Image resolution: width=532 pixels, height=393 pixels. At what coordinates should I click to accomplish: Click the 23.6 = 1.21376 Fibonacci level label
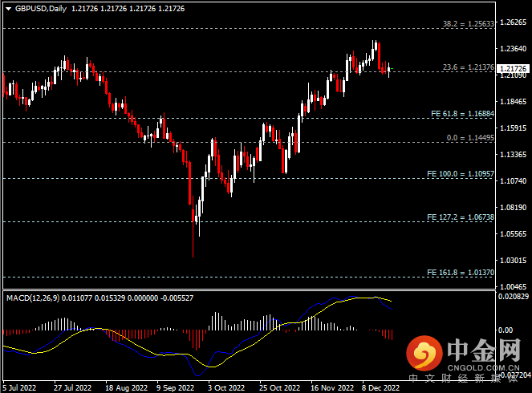469,67
